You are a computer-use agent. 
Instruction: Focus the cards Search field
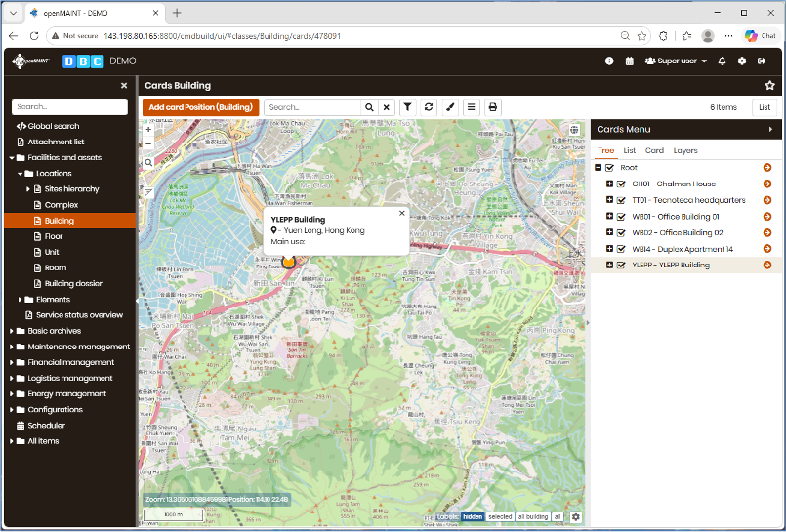click(312, 107)
